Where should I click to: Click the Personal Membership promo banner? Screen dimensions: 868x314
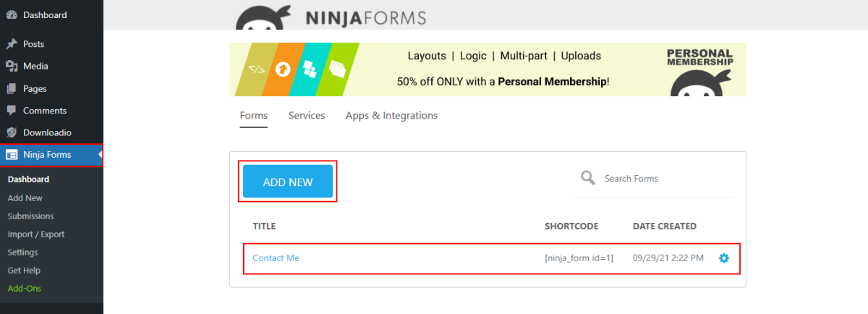coord(488,69)
